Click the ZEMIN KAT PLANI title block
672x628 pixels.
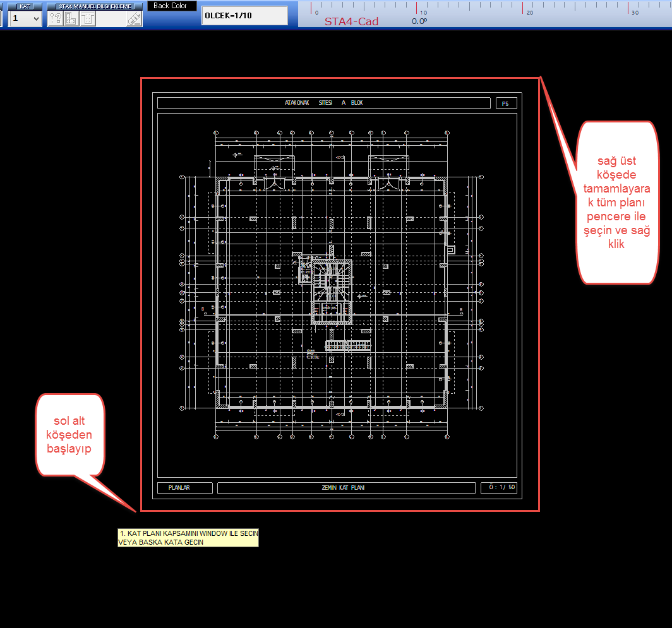(346, 488)
